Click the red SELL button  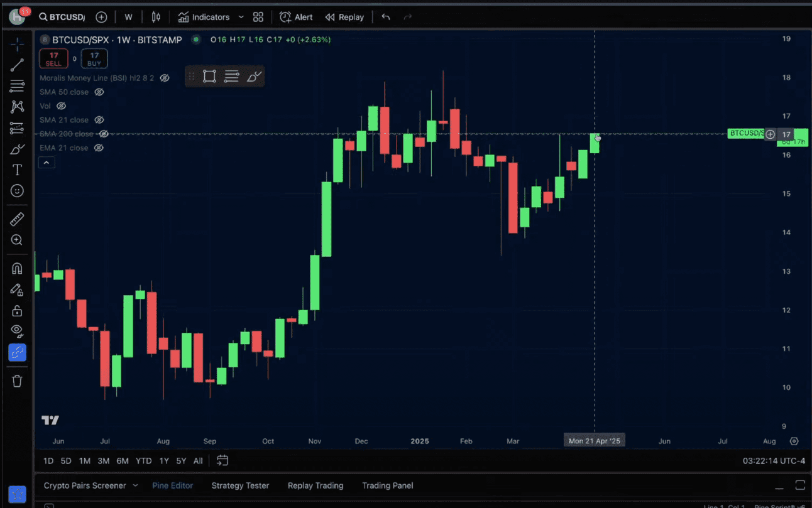(x=53, y=59)
